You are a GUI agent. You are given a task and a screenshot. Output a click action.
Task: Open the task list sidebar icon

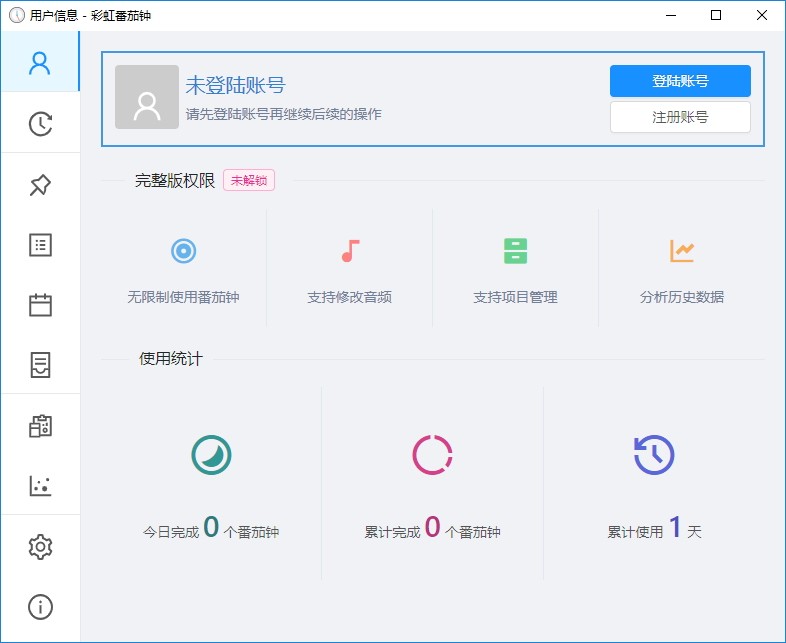pyautogui.click(x=40, y=245)
